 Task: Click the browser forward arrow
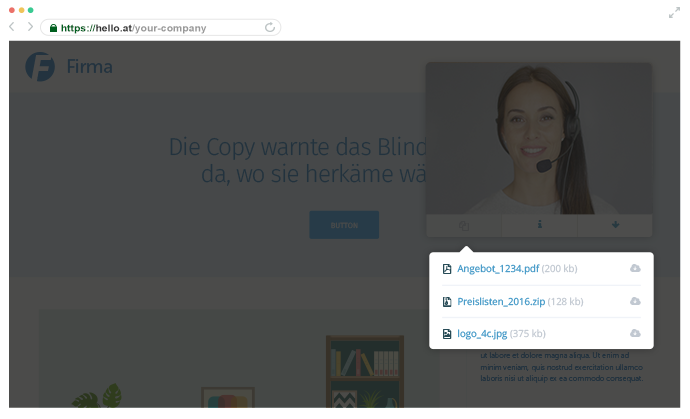pos(30,27)
